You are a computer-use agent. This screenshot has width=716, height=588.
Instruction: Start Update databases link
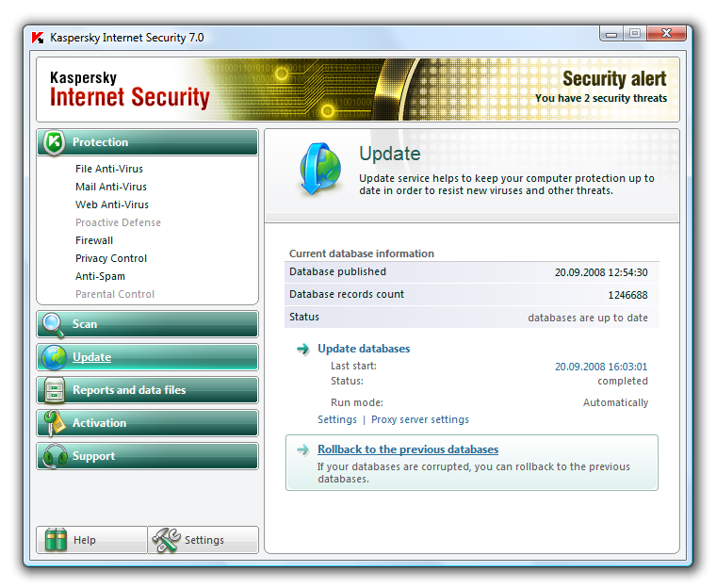[364, 349]
